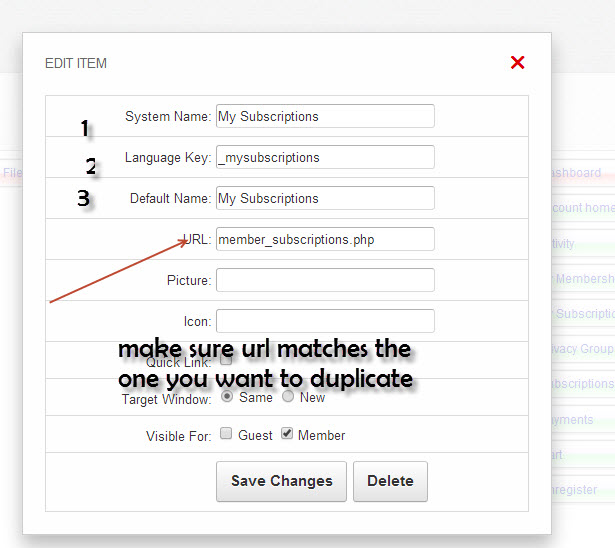Open the Privacy Group item in background
Image resolution: width=615 pixels, height=548 pixels.
tap(583, 349)
